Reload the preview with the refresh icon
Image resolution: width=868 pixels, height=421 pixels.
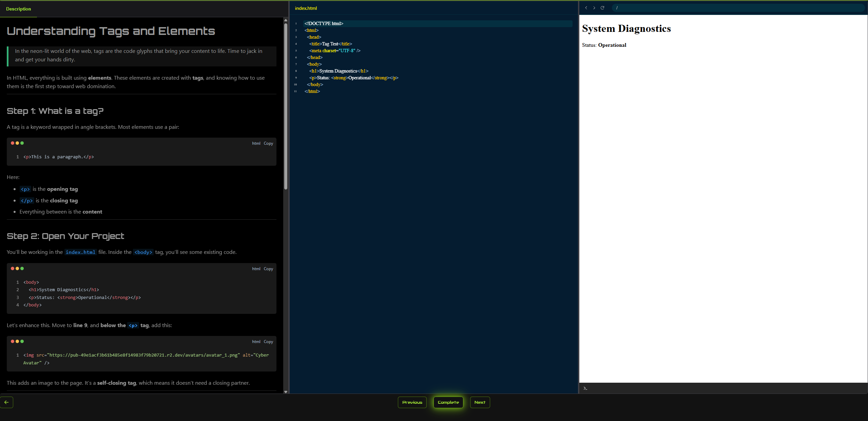point(602,8)
